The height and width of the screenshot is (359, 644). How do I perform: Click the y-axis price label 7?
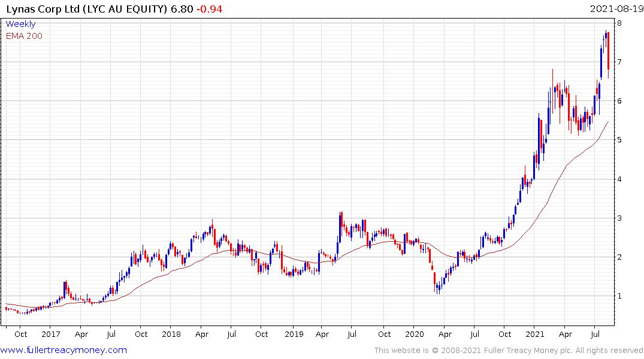(x=619, y=62)
